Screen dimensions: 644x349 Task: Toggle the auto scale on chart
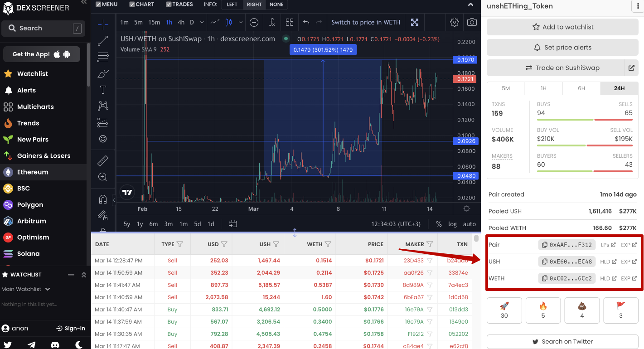pos(469,224)
